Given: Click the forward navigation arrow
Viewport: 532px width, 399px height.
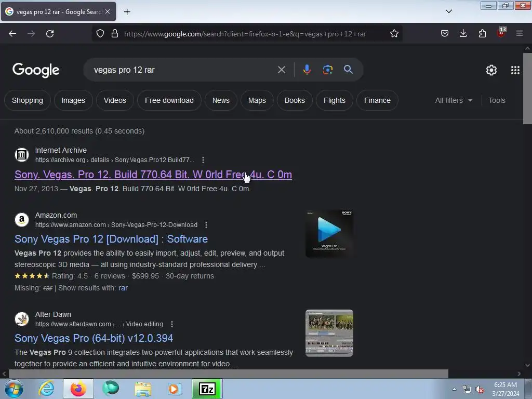Looking at the screenshot, I should (x=31, y=34).
